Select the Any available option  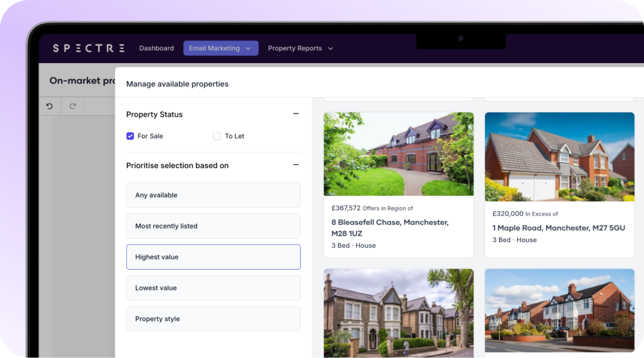coord(213,195)
